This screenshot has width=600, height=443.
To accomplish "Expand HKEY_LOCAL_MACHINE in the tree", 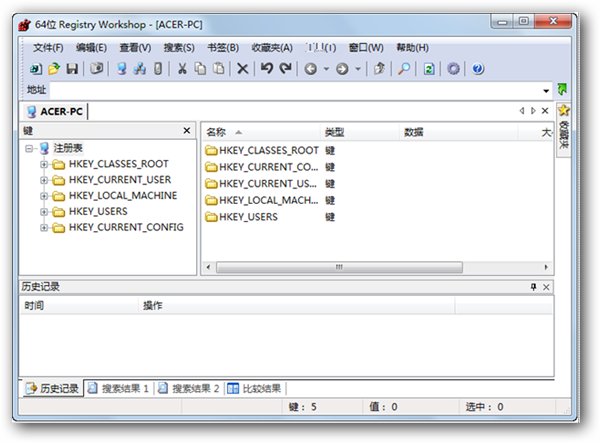I will coord(44,196).
